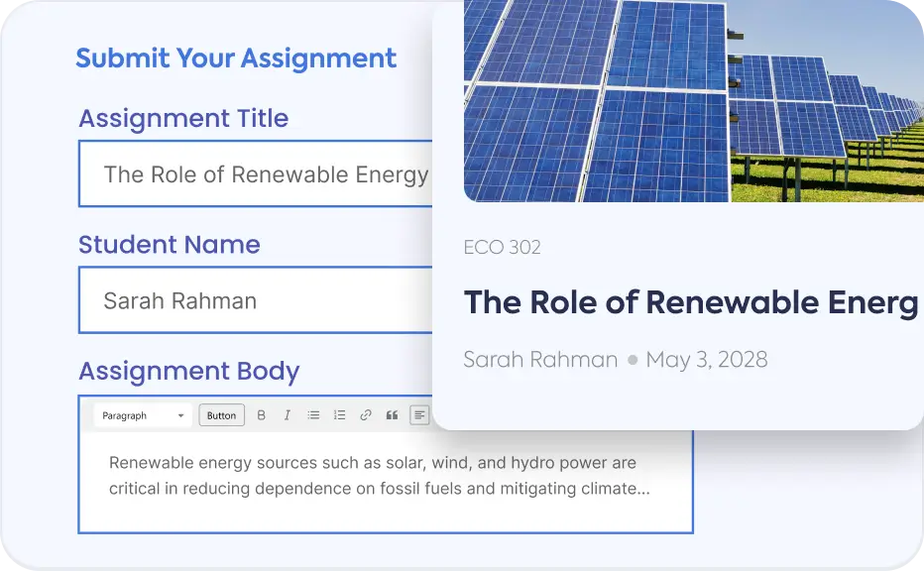Apply blockquote formatting

click(x=392, y=415)
